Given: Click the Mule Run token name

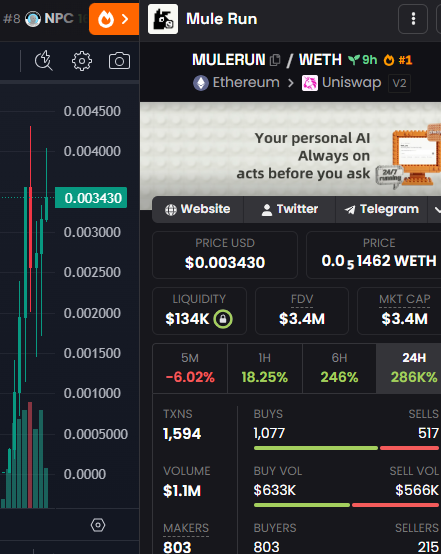Looking at the screenshot, I should [222, 19].
